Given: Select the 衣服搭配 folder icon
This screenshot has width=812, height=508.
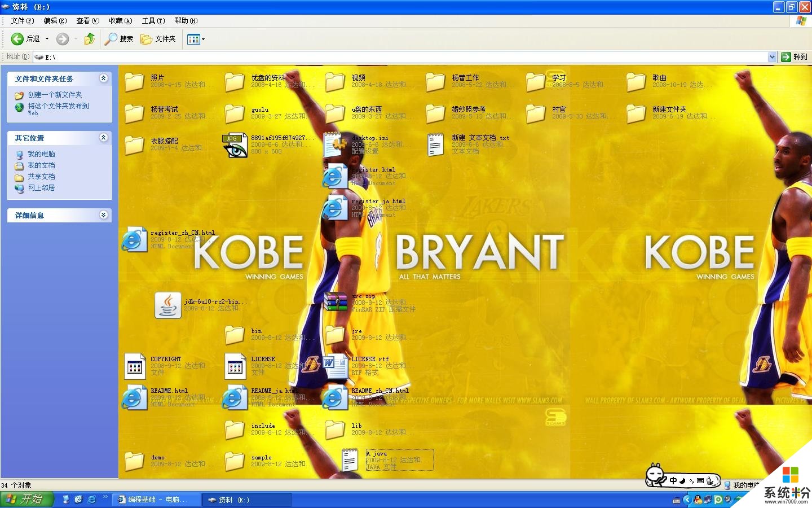Looking at the screenshot, I should pos(134,145).
